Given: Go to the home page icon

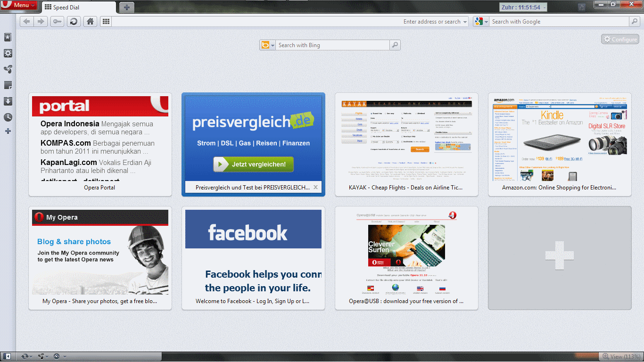Looking at the screenshot, I should 90,22.
